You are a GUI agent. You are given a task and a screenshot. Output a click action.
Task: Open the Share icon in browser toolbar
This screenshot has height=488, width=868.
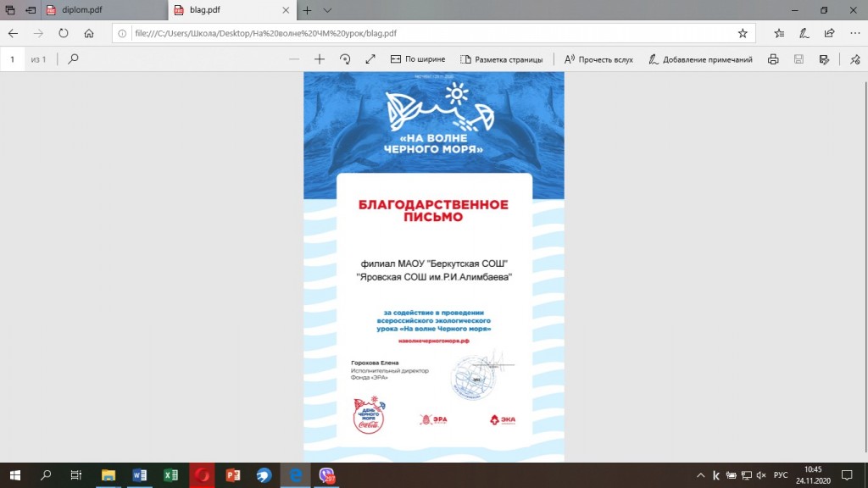pos(829,34)
